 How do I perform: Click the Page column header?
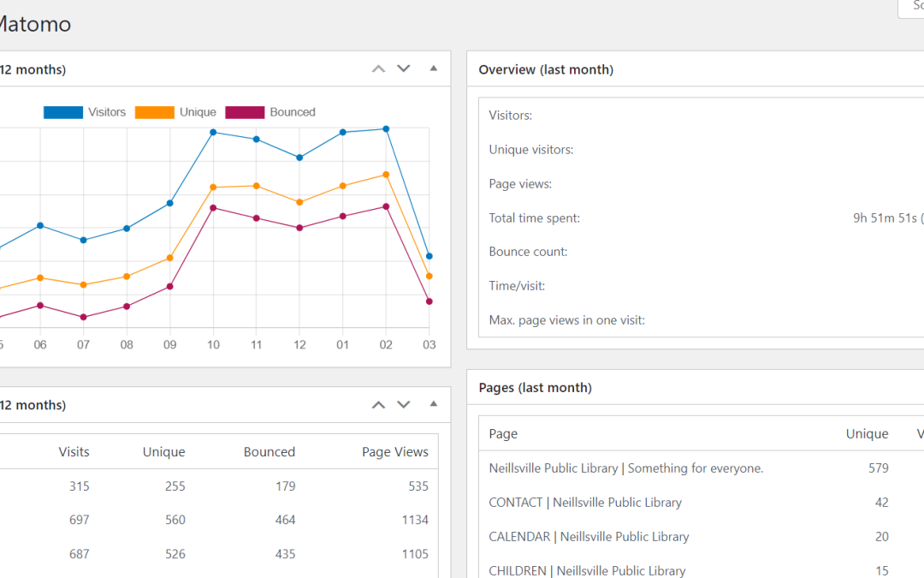click(x=503, y=433)
